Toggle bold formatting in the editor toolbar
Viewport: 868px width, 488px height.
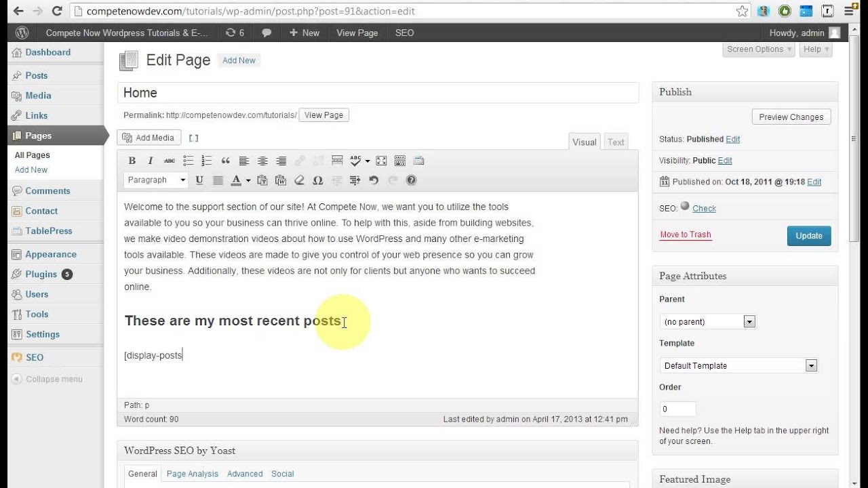click(x=132, y=161)
